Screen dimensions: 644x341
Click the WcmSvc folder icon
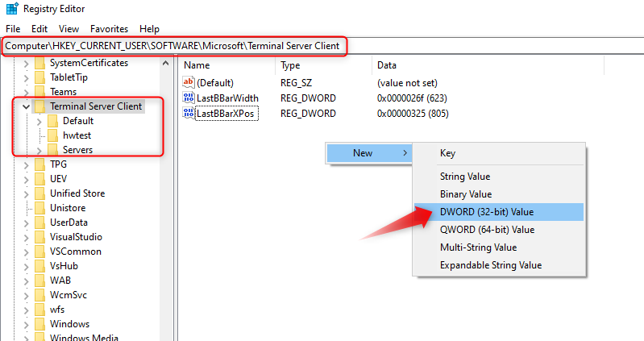pyautogui.click(x=39, y=295)
